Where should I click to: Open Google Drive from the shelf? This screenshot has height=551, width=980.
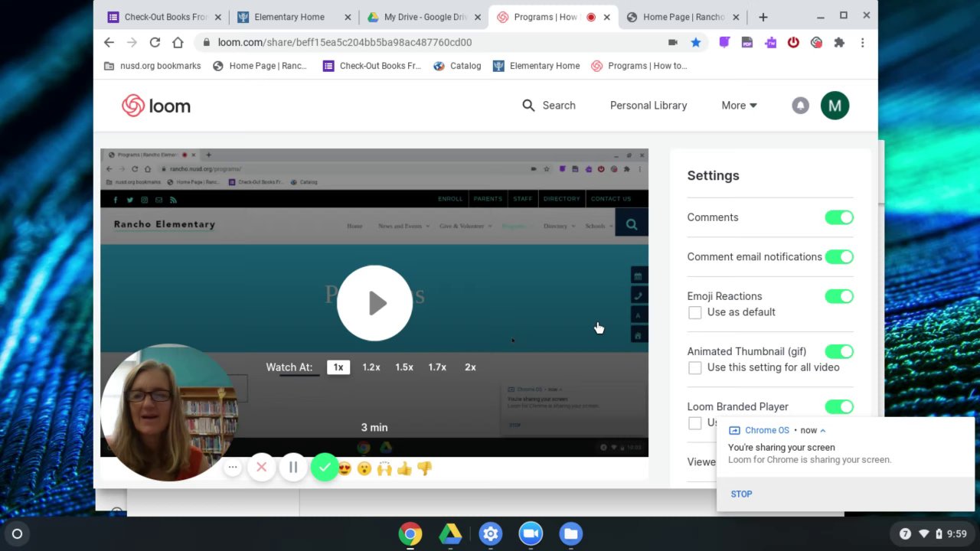point(450,533)
